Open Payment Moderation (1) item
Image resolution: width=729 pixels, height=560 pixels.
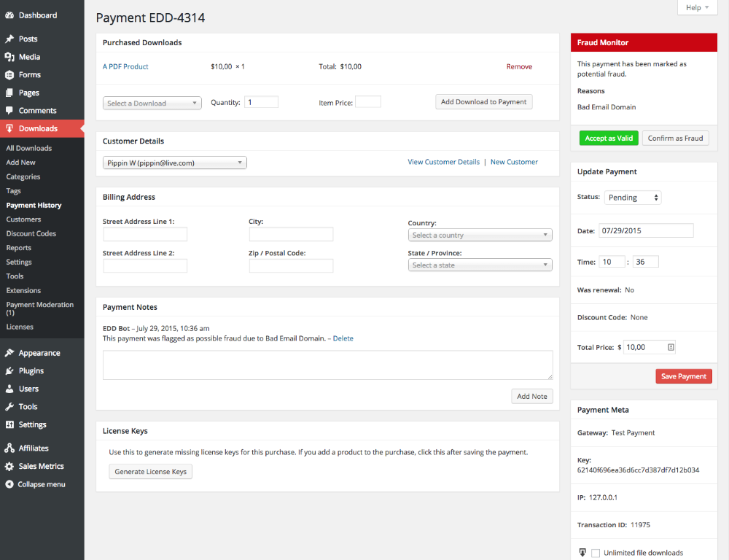(x=40, y=308)
